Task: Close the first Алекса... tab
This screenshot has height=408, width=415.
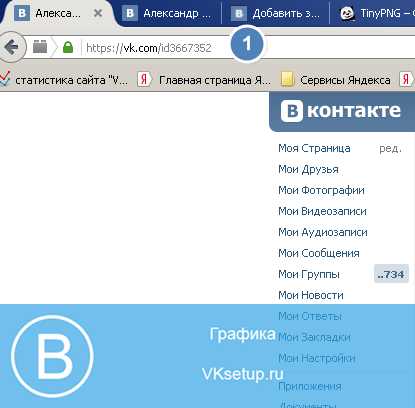Action: pos(98,13)
